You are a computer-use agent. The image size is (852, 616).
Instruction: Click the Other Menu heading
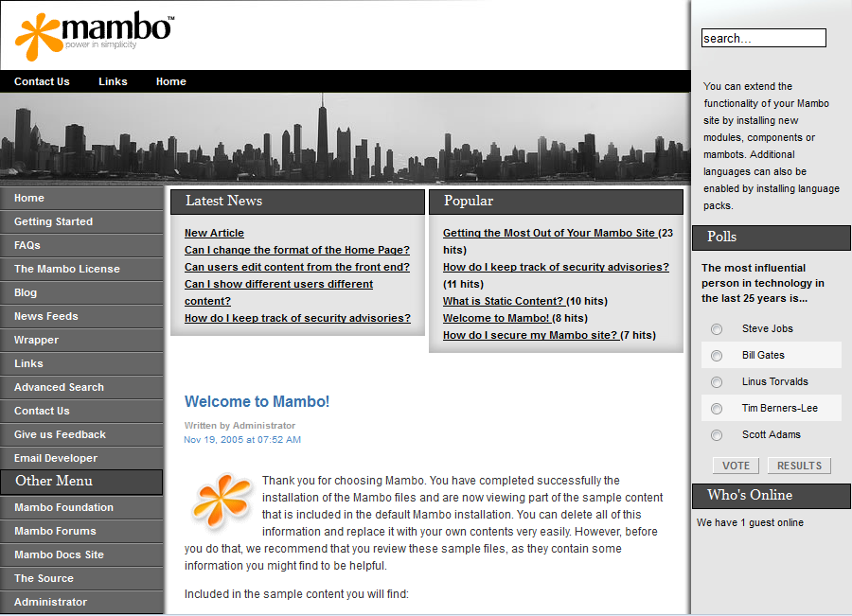coord(81,482)
